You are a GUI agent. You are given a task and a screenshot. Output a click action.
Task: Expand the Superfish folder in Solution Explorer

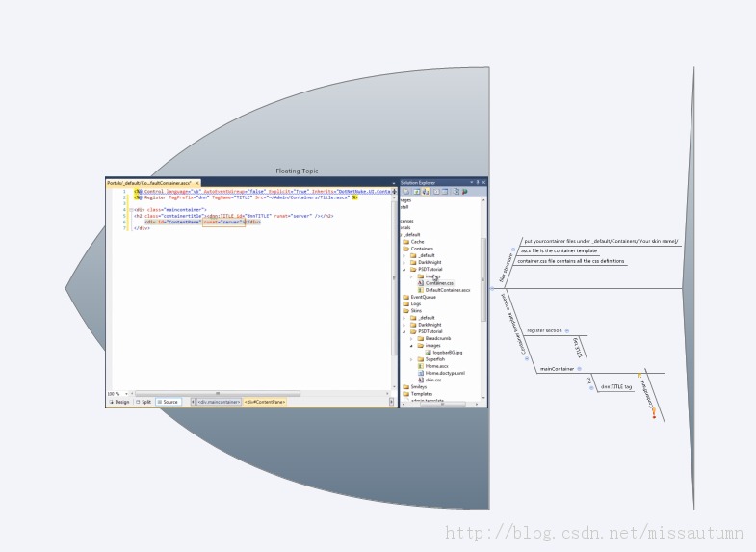[411, 359]
